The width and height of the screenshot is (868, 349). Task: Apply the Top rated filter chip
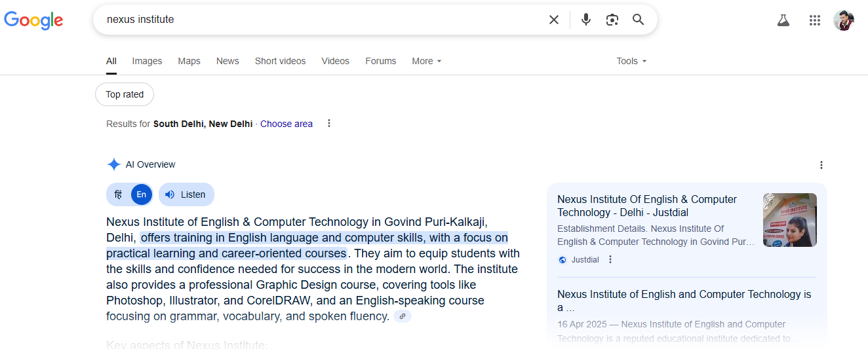pyautogui.click(x=125, y=94)
